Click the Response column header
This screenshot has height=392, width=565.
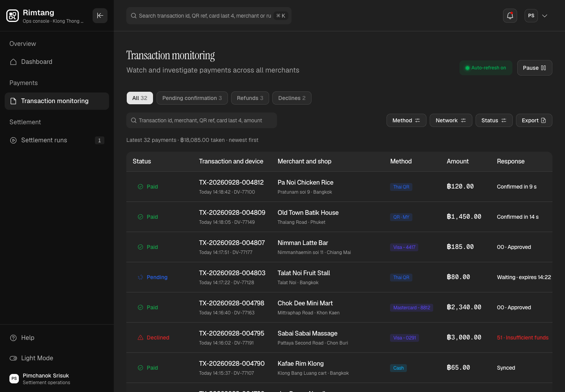(x=510, y=162)
